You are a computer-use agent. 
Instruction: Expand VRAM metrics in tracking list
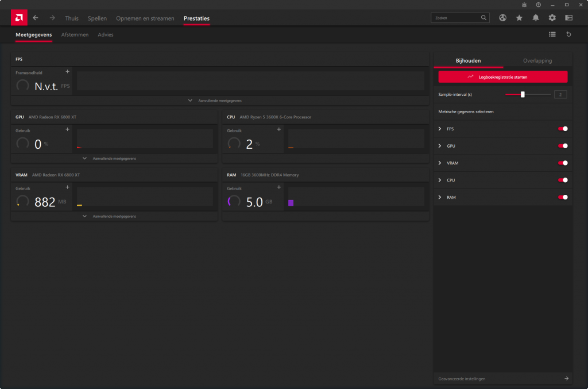440,163
